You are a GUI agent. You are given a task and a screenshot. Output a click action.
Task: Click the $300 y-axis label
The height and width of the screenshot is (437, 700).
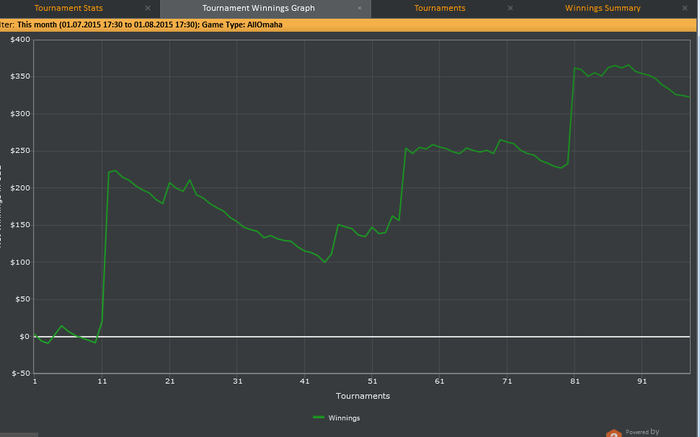20,114
